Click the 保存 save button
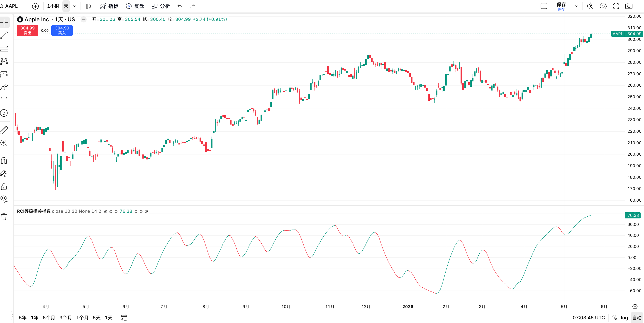 tap(561, 7)
